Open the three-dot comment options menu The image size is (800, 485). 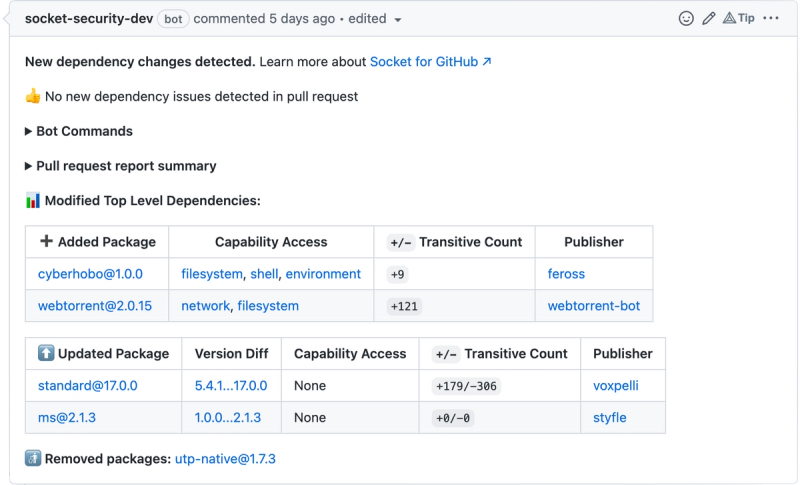click(771, 18)
